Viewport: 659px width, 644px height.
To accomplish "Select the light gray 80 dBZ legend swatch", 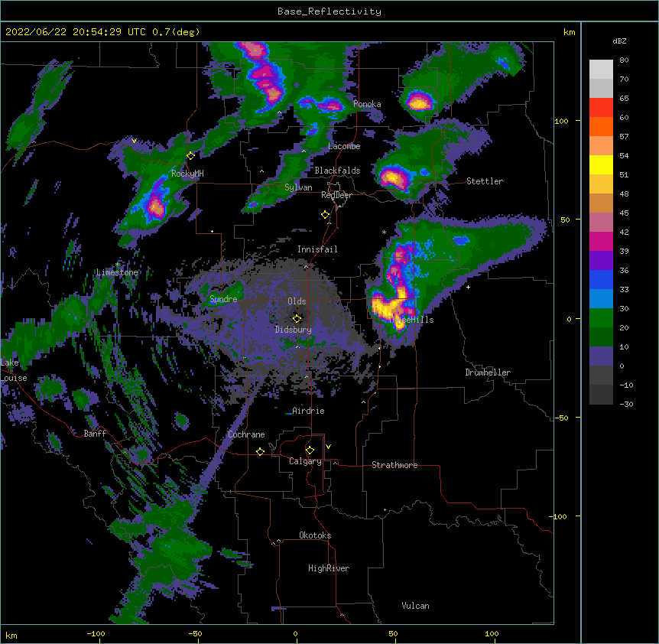I will (x=601, y=70).
